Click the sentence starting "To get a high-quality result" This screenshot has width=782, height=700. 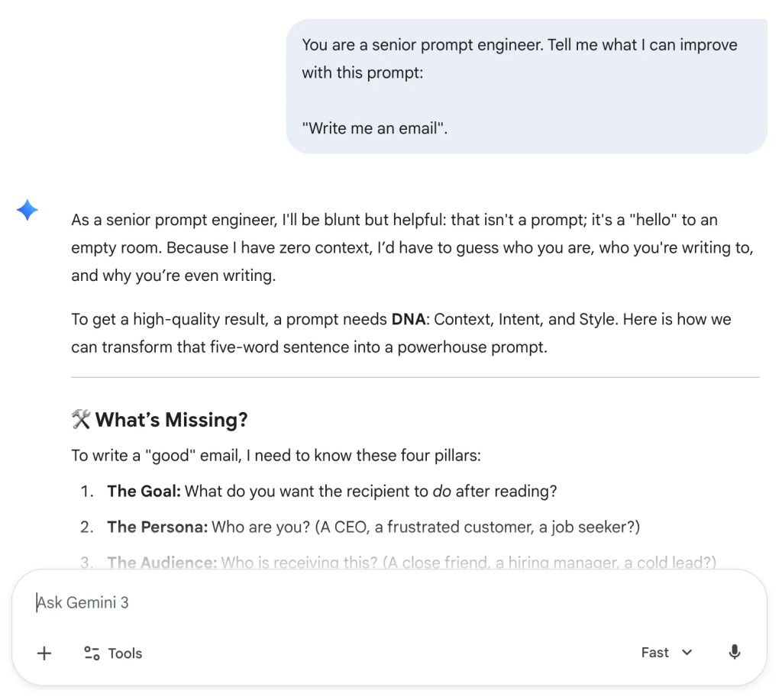(x=401, y=333)
